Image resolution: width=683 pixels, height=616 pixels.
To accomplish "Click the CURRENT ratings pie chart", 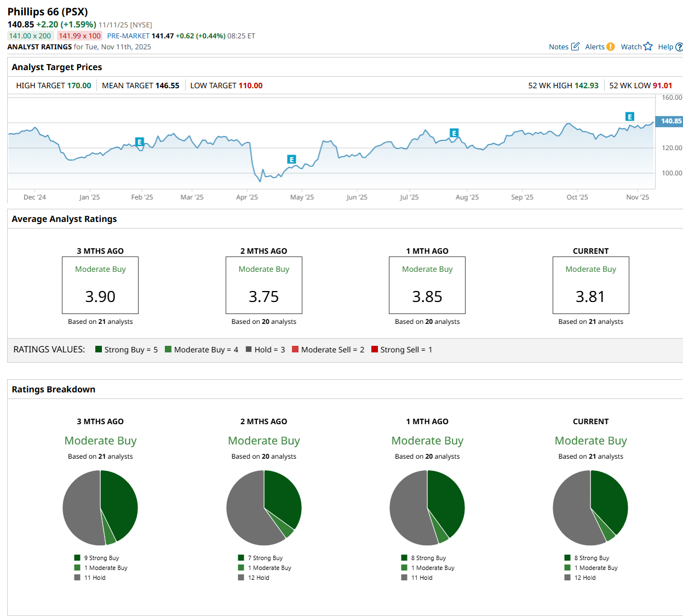I will coord(590,507).
